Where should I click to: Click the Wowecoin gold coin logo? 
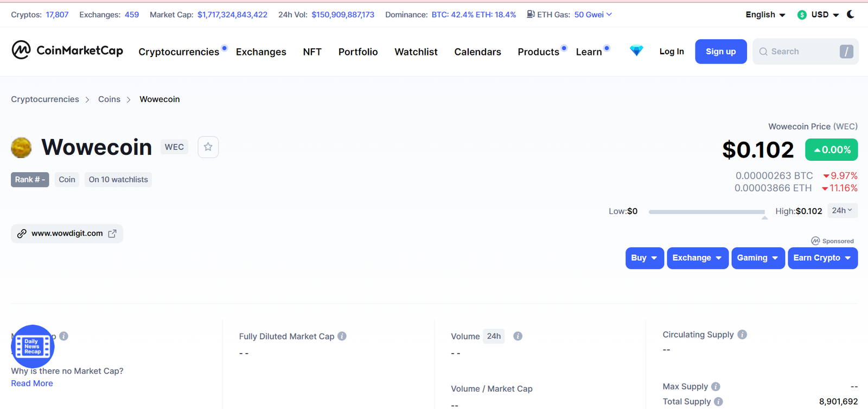coord(21,148)
